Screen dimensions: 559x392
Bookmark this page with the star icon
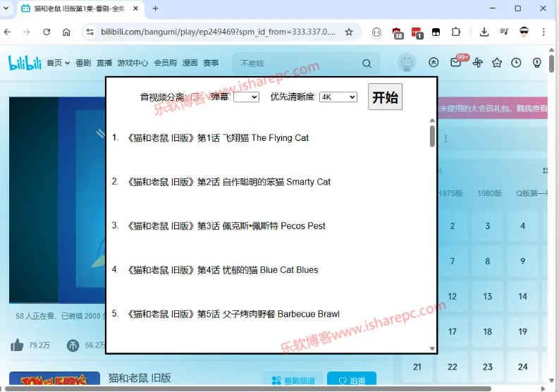pyautogui.click(x=349, y=32)
